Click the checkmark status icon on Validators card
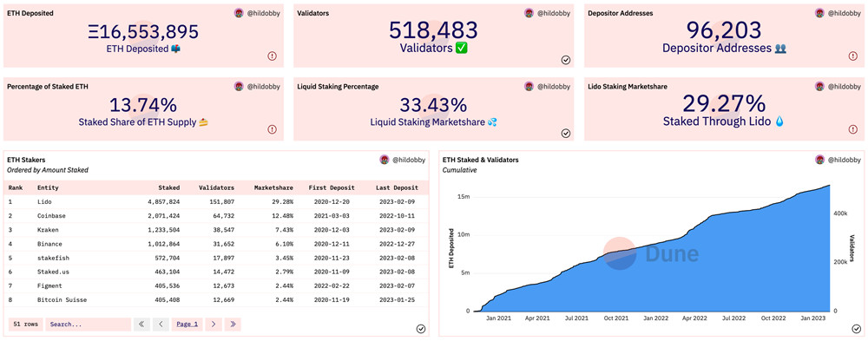 click(566, 60)
